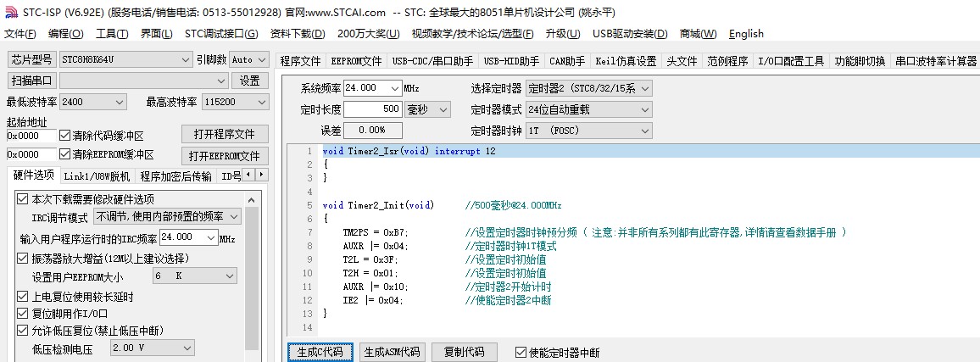The width and height of the screenshot is (980, 362).
Task: Uncheck 清除EEPROM缓冲区 checkbox
Action: tap(64, 153)
